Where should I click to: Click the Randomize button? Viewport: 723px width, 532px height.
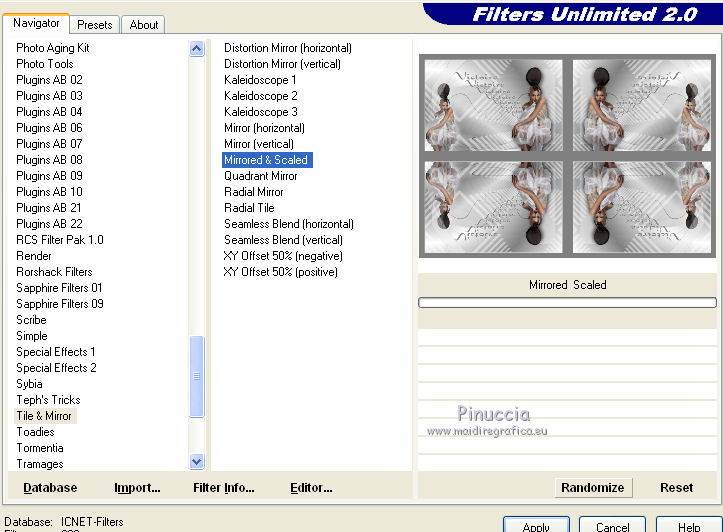593,488
